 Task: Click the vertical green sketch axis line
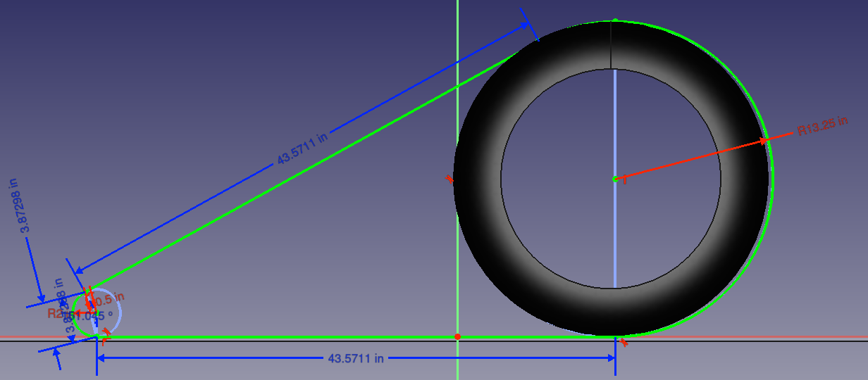tap(457, 211)
